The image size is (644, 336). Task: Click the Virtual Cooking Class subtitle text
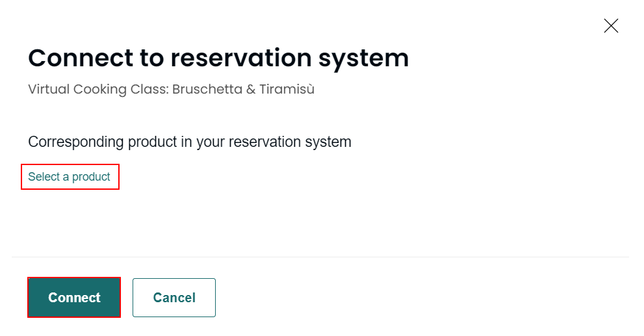tap(171, 90)
